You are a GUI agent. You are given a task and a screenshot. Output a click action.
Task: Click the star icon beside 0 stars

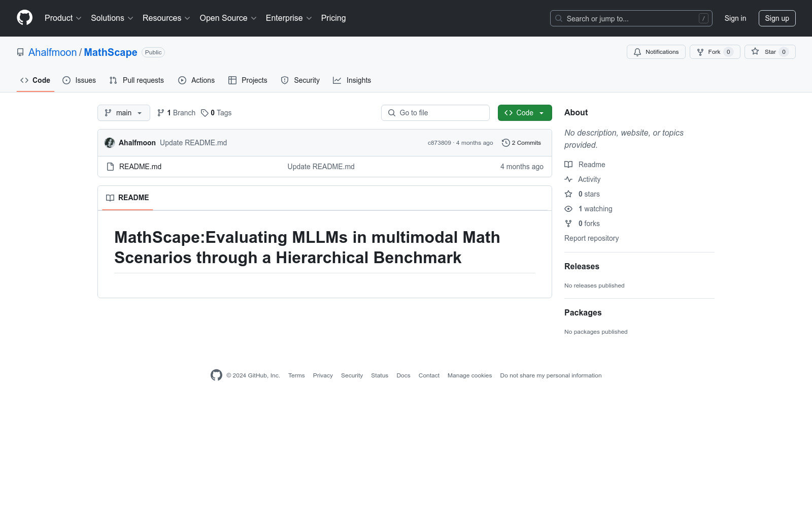(x=568, y=194)
